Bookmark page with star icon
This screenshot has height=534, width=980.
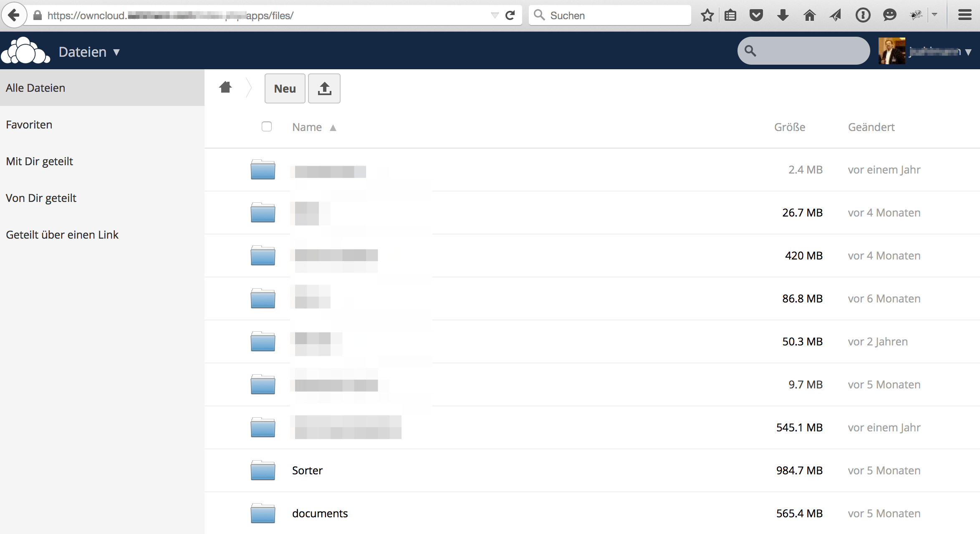coord(707,15)
